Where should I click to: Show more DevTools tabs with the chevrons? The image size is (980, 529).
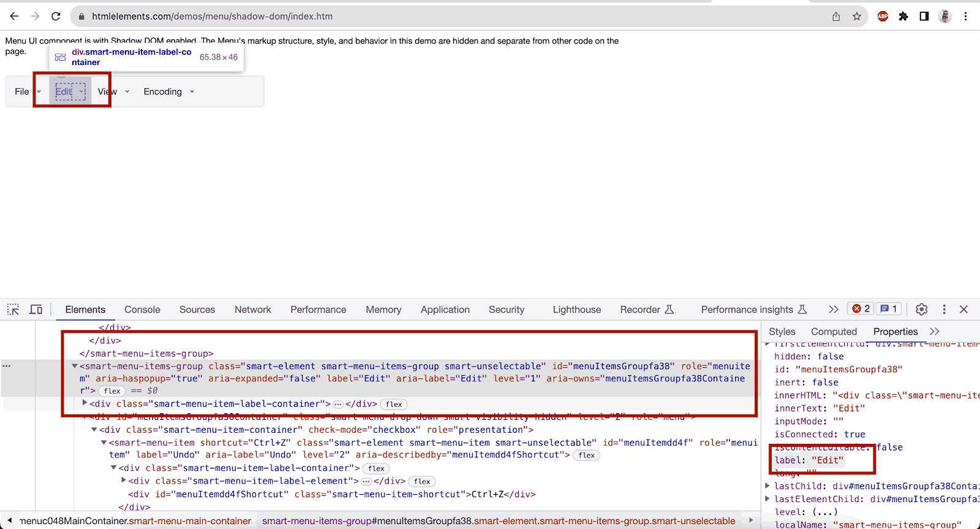point(833,310)
